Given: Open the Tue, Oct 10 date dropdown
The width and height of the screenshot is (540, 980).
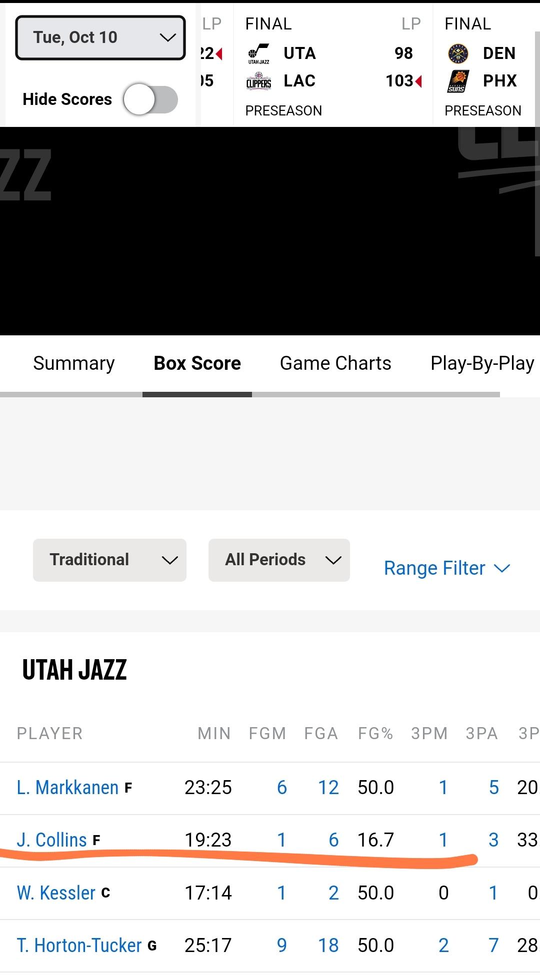Looking at the screenshot, I should coord(100,37).
